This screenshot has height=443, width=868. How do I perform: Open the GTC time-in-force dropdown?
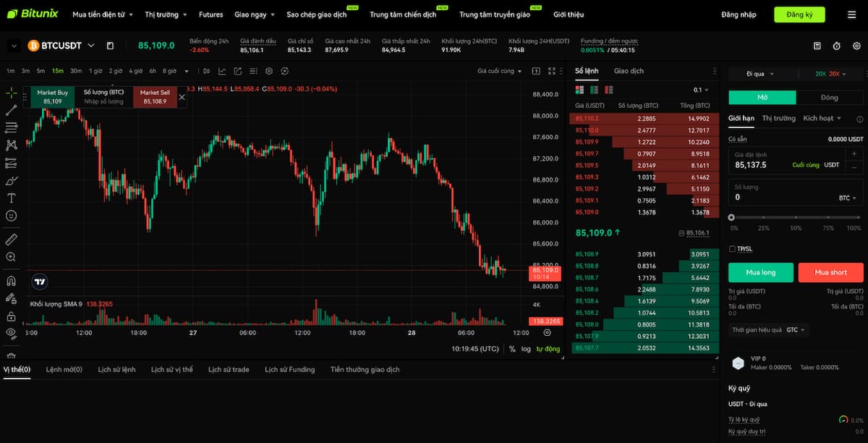point(796,329)
